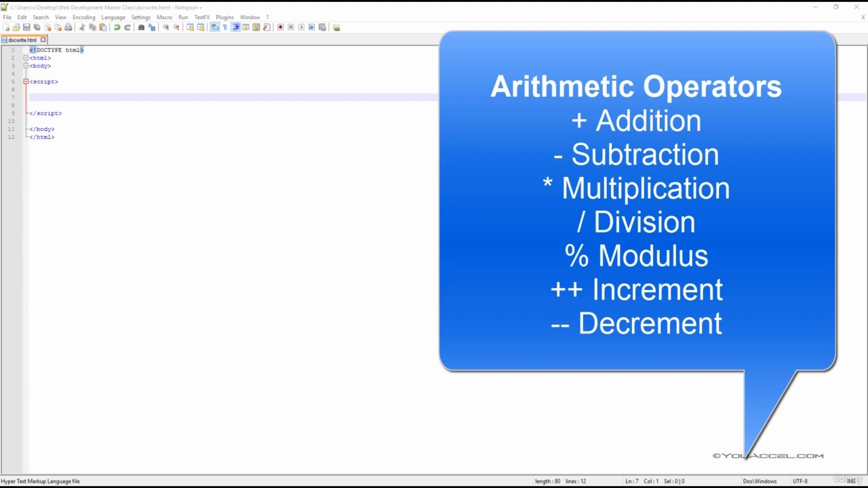Open the Encoding menu
Image resolution: width=868 pixels, height=488 pixels.
tap(84, 17)
